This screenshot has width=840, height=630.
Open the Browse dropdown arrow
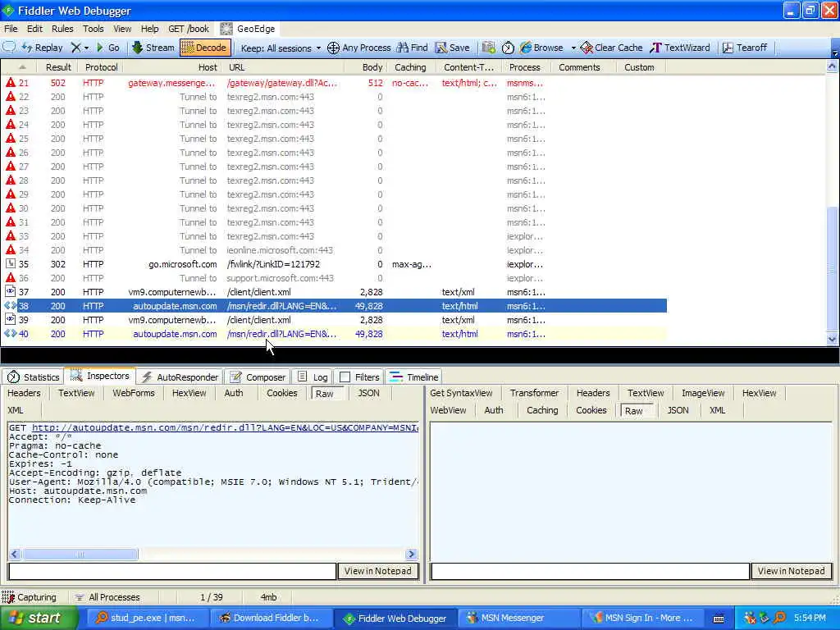coord(573,48)
